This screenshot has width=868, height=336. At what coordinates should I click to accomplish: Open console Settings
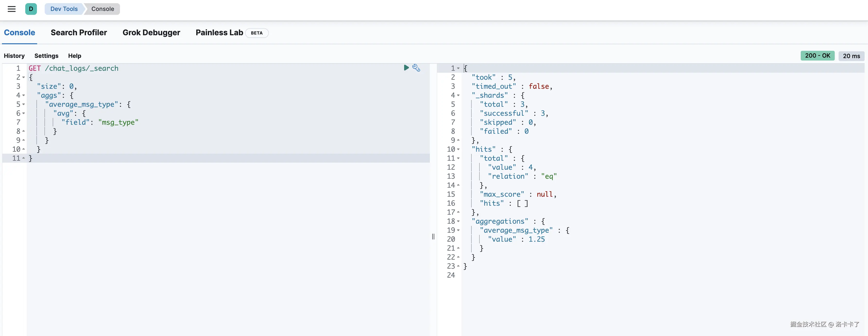click(46, 56)
